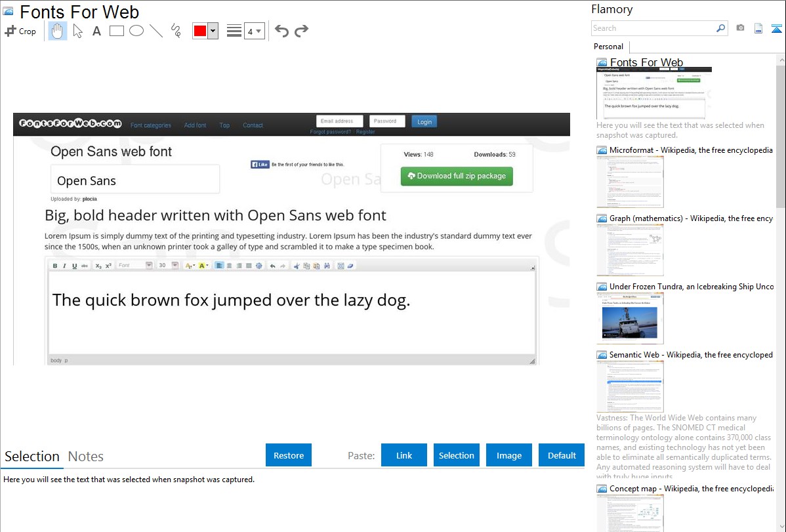786x532 pixels.
Task: Open the Microformat Wikipedia snapshot thumbnail
Action: tap(630, 182)
